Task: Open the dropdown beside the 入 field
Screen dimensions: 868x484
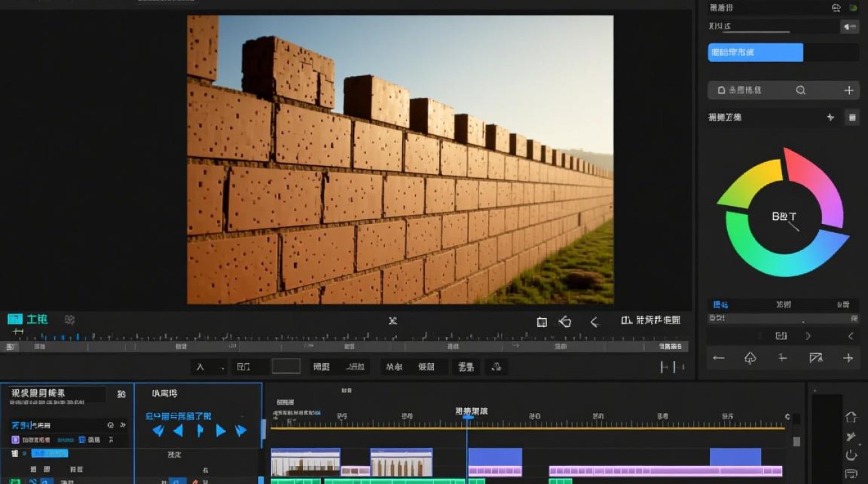Action: (223, 367)
